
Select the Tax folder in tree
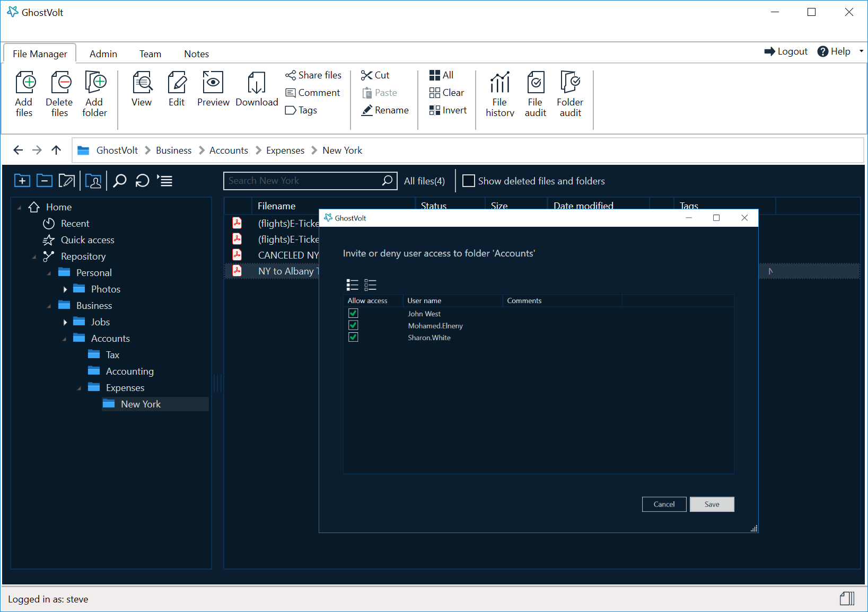point(103,355)
